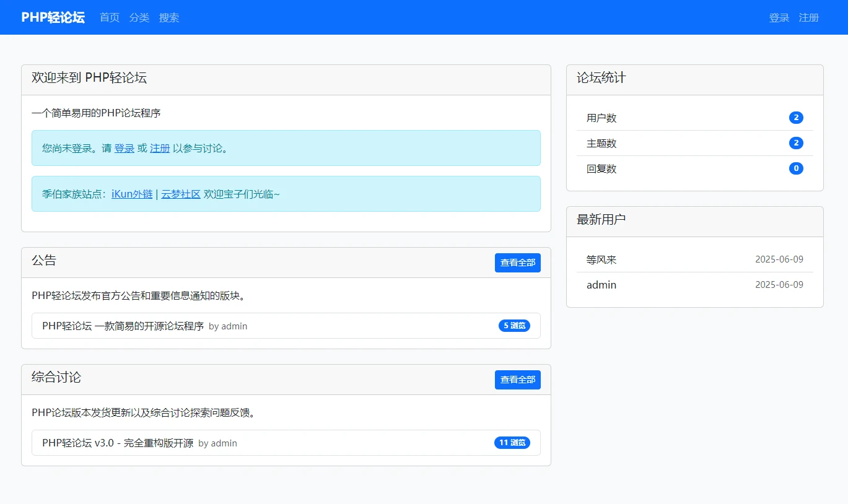This screenshot has width=848, height=504.
Task: Open topic PHP轻论坛 一款简易的开源论坛程序
Action: pyautogui.click(x=123, y=326)
